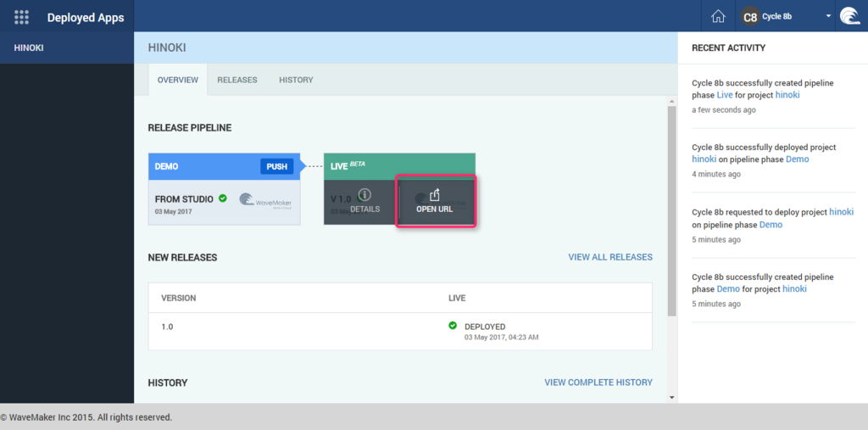Open VIEW COMPLETE HISTORY link
The image size is (868, 430).
tap(598, 383)
